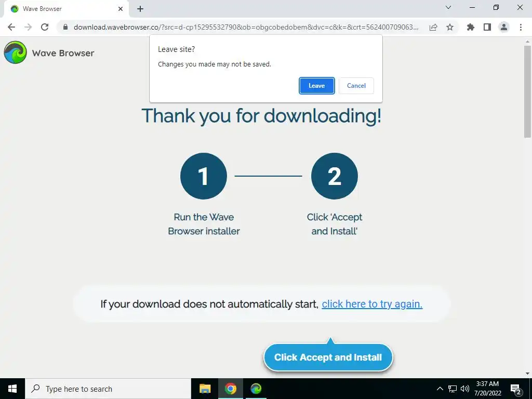
Task: Open File Explorer from the taskbar
Action: point(205,389)
